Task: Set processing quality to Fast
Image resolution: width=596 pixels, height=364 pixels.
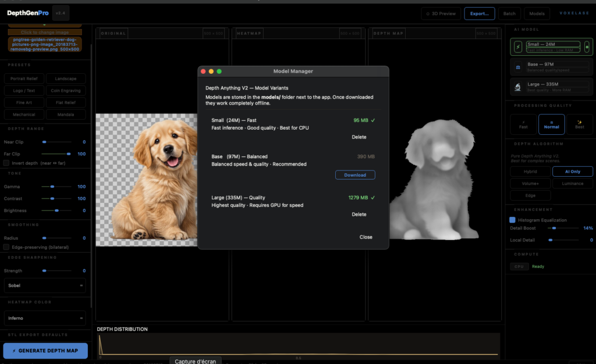Action: (523, 124)
